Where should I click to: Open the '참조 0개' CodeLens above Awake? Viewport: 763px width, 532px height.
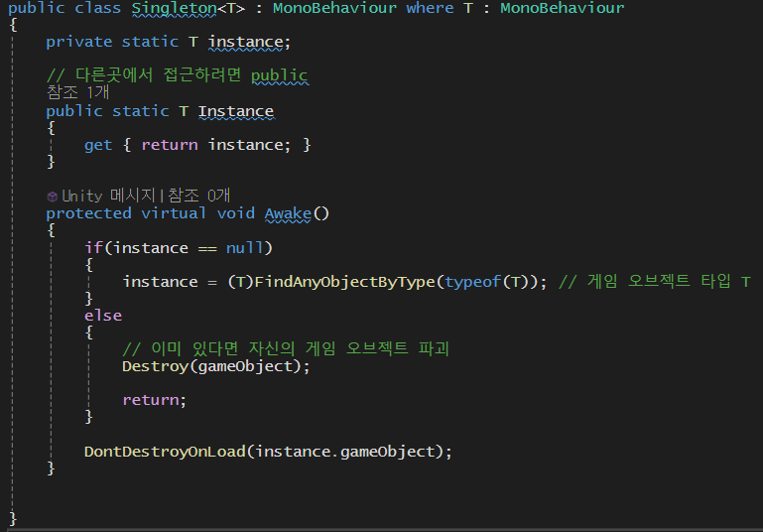pos(199,196)
